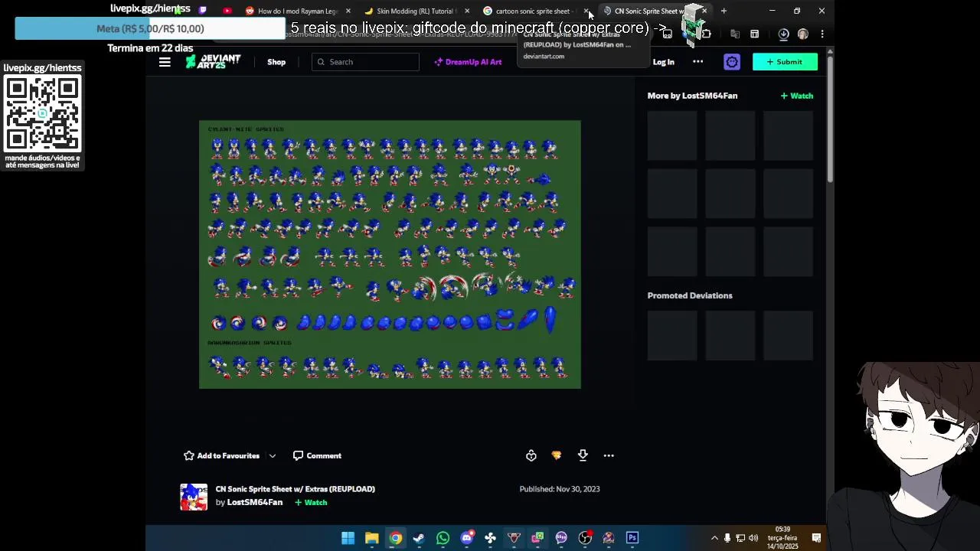Click the purple chat bubble taskbar icon
Screen dimensions: 980x551
click(561, 538)
